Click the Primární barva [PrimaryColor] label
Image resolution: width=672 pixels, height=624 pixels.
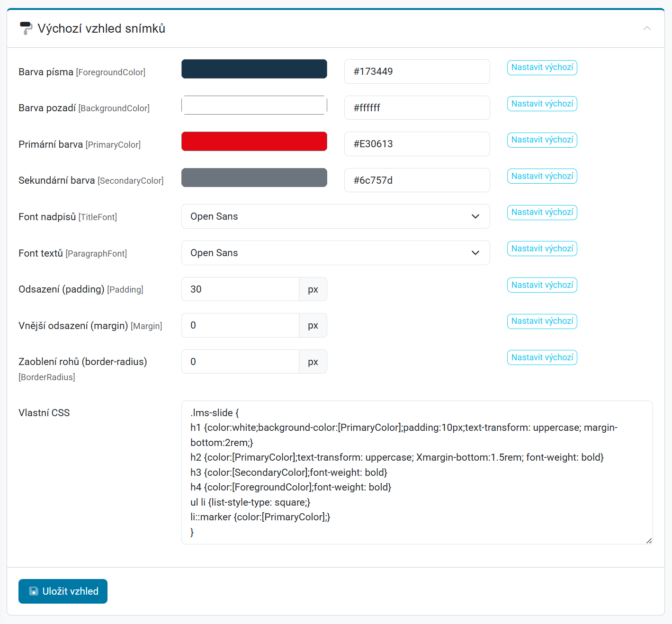click(x=80, y=144)
